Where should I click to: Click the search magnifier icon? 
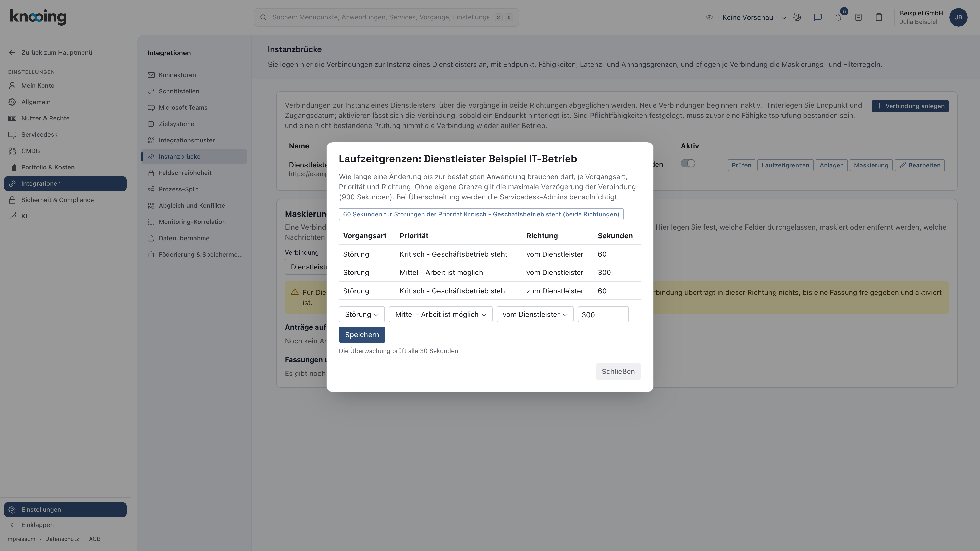(x=263, y=17)
